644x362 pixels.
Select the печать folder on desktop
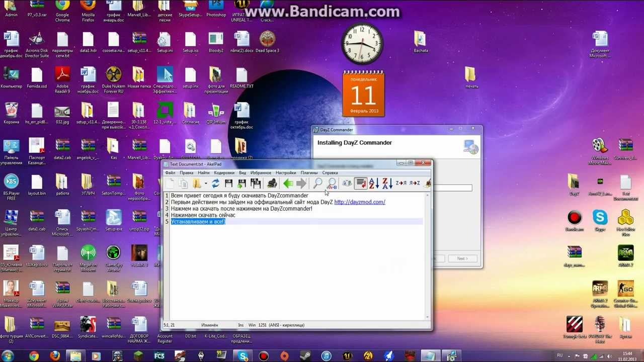471,77
